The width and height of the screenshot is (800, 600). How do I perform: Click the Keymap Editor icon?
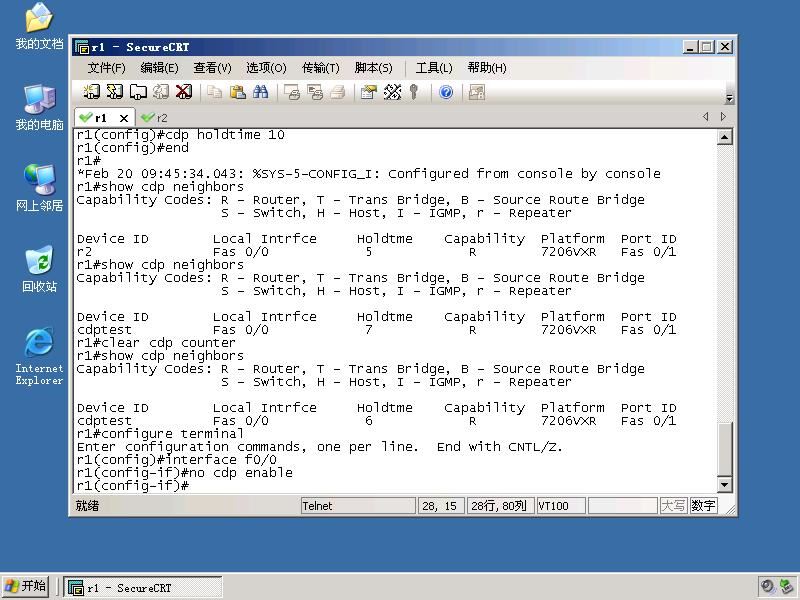coord(392,92)
